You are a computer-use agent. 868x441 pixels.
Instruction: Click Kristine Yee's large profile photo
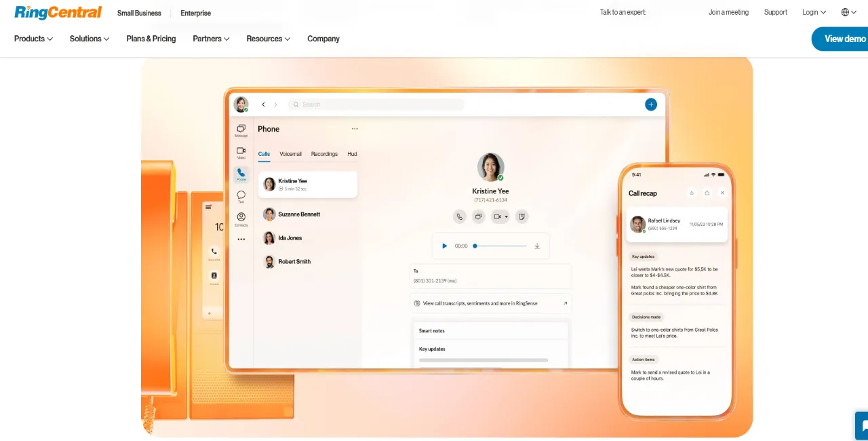pos(490,167)
